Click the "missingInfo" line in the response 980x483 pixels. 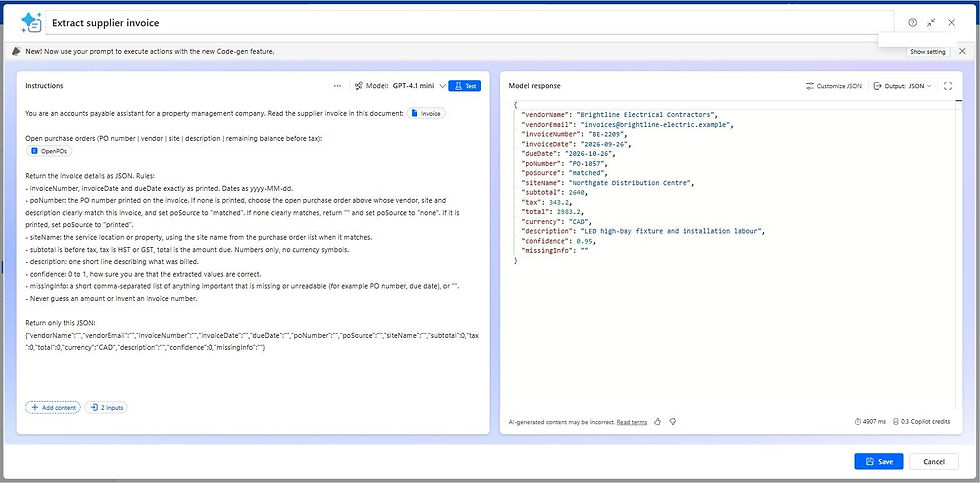tap(554, 251)
